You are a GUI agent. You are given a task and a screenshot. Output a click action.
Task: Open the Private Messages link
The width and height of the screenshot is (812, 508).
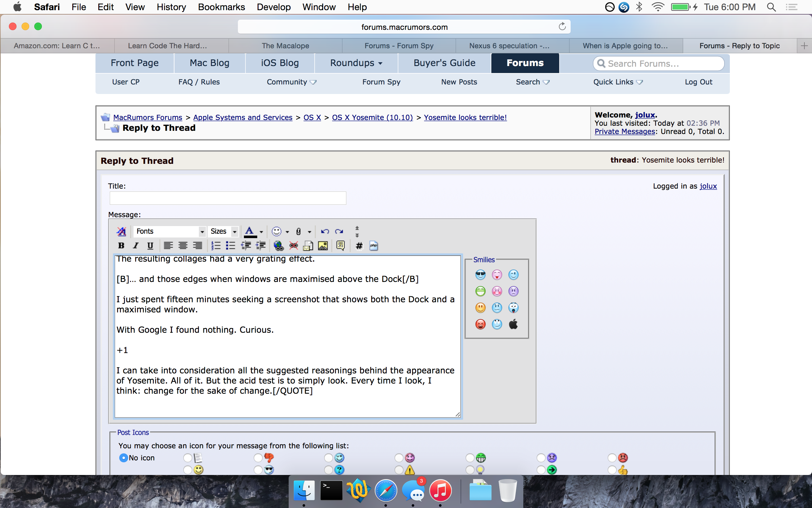coord(625,131)
